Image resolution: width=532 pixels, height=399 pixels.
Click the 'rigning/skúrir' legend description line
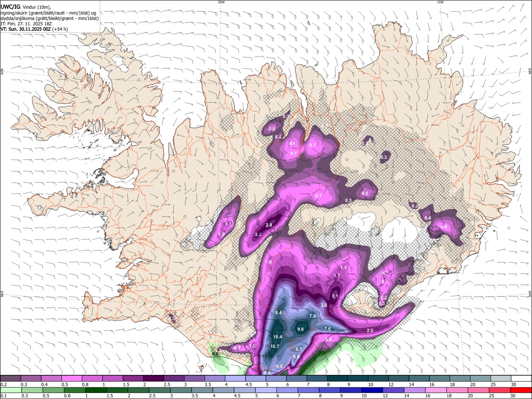coord(48,12)
